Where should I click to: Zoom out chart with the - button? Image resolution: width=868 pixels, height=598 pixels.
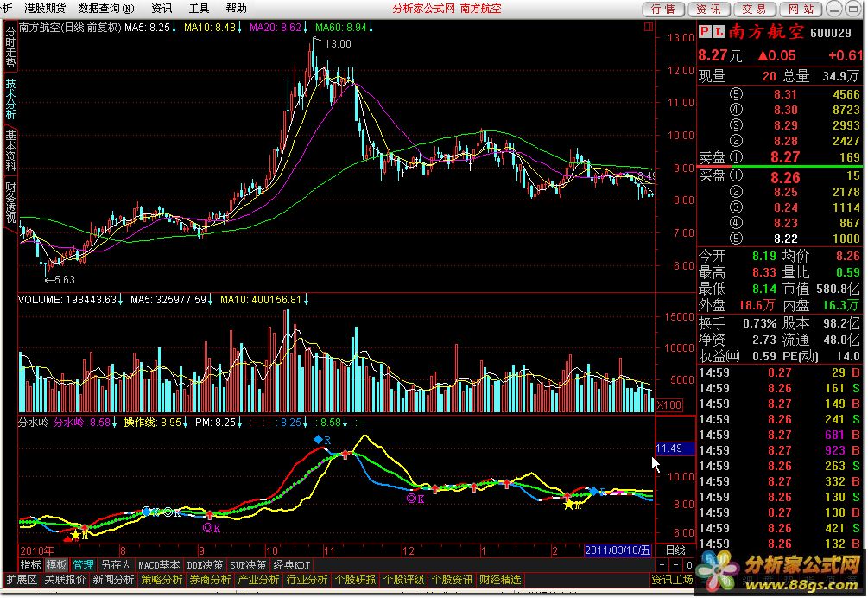point(676,565)
